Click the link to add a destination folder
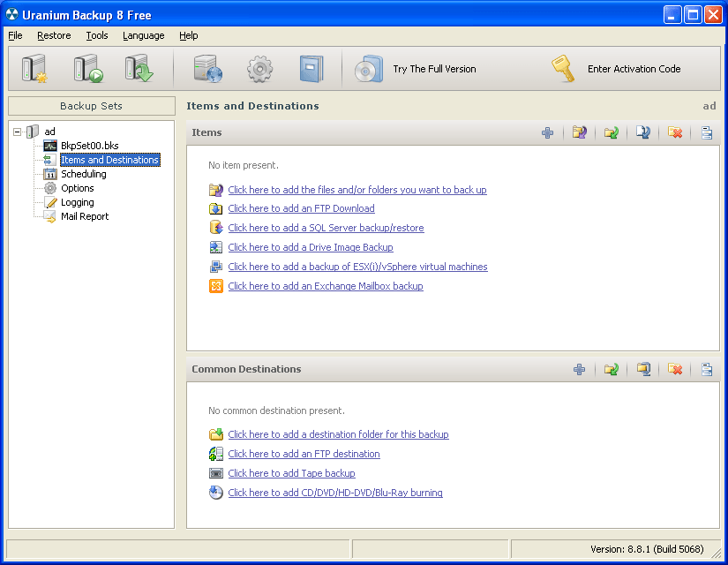The height and width of the screenshot is (565, 728). (338, 434)
